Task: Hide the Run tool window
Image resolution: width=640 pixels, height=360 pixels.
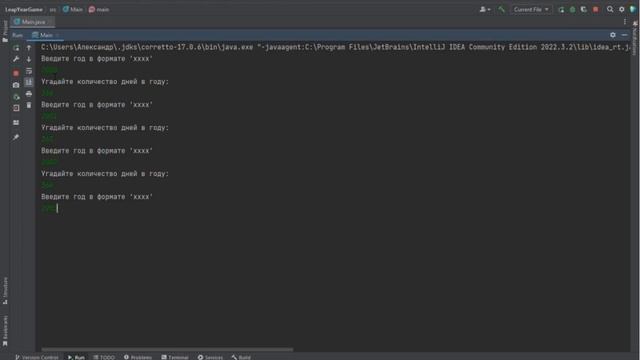Action: click(x=624, y=35)
